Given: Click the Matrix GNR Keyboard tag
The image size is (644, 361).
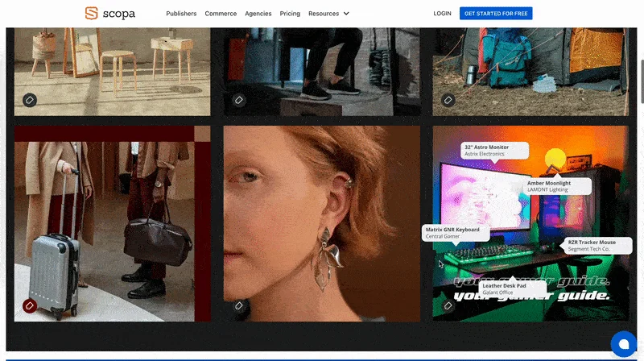Looking at the screenshot, I should [x=455, y=233].
